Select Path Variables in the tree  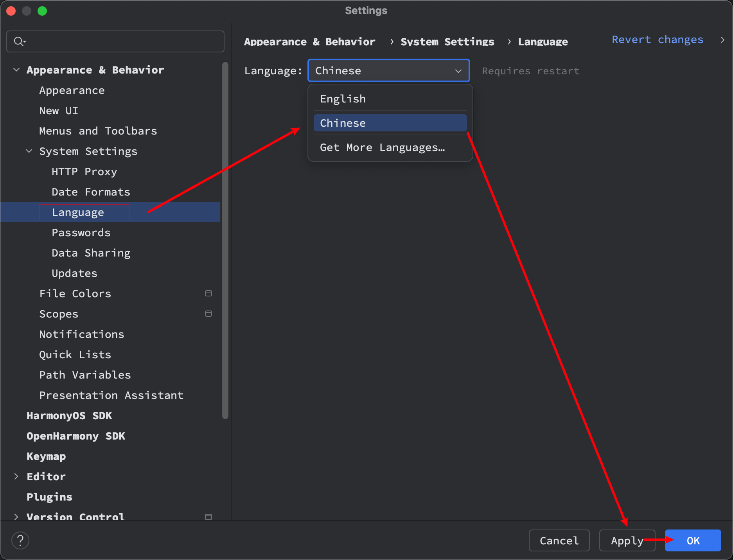click(x=85, y=375)
